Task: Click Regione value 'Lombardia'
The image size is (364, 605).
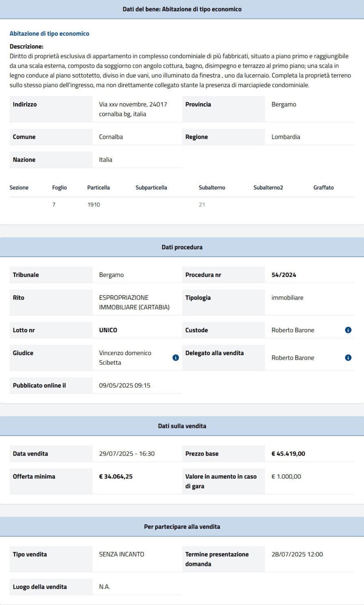Action: point(286,137)
